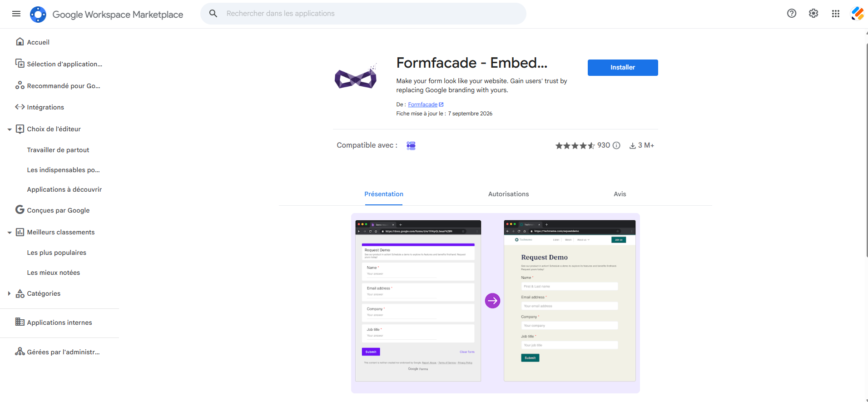
Task: Expand the Catégories section
Action: (10, 293)
